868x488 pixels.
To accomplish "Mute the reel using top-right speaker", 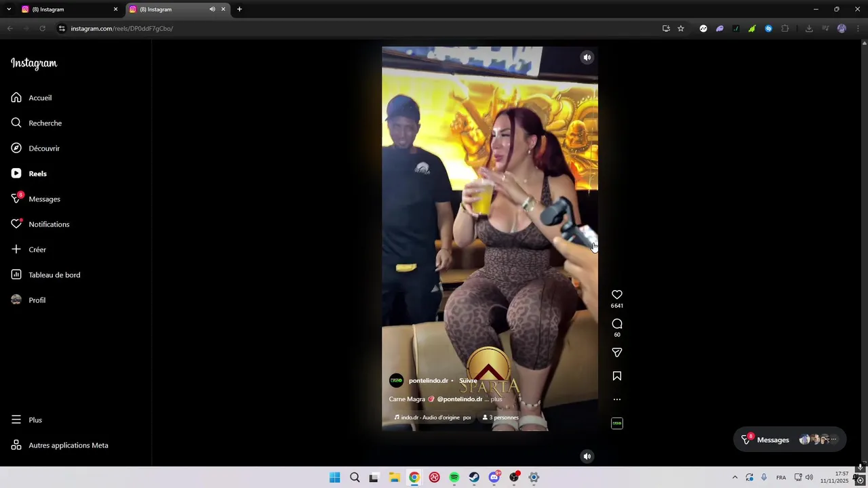I will coord(587,58).
